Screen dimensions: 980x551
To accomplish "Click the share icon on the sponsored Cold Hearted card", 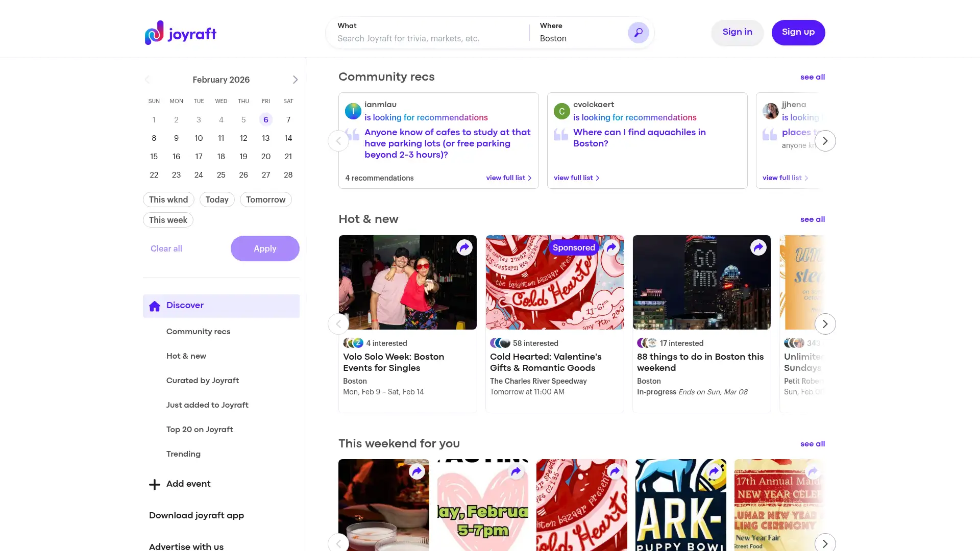I will [610, 247].
